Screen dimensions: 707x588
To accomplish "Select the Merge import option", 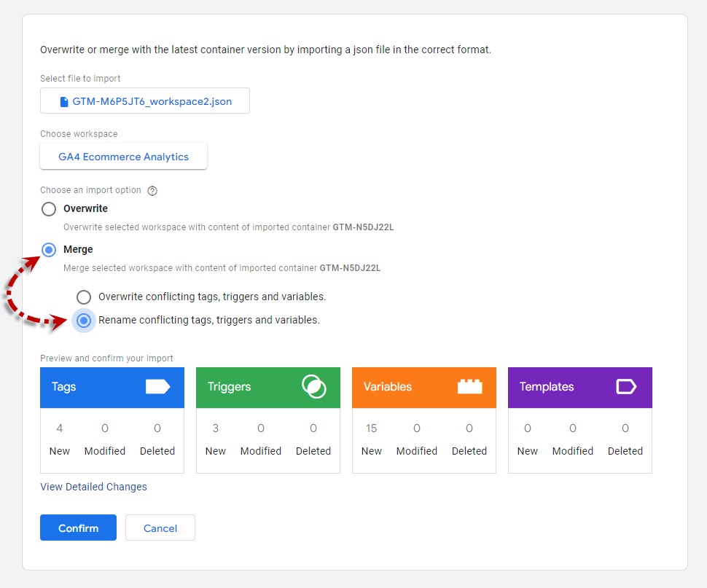I will click(x=49, y=250).
